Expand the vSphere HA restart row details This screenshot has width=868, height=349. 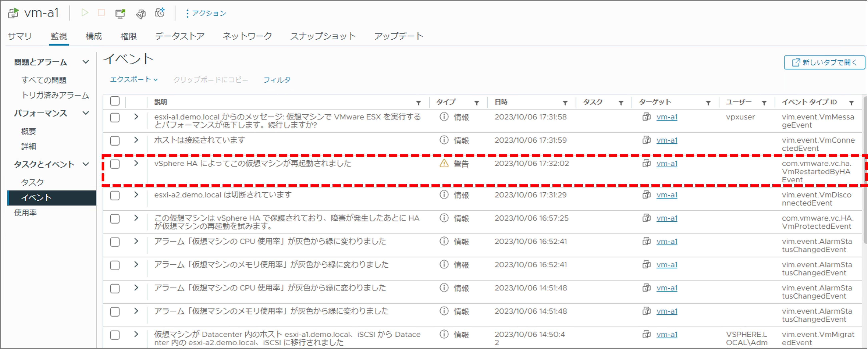tap(136, 163)
